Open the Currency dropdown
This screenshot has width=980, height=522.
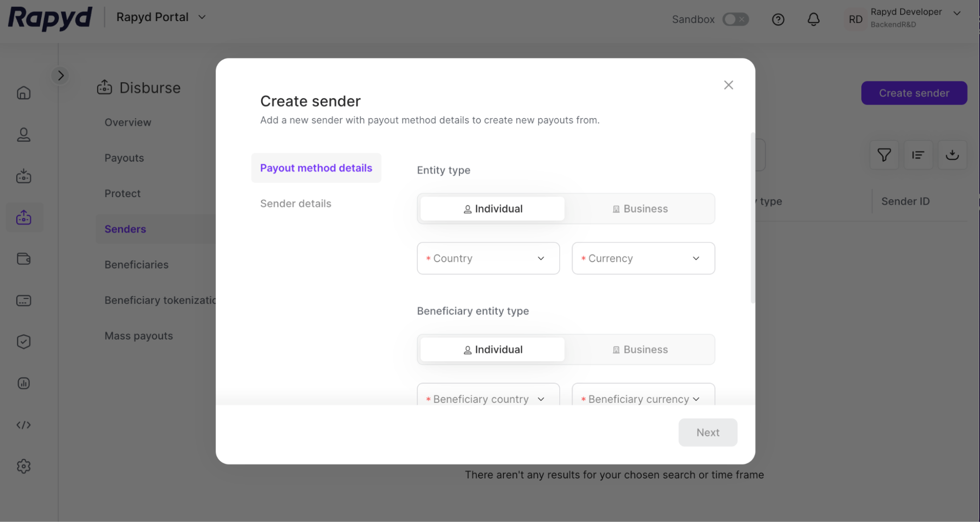[x=643, y=258]
